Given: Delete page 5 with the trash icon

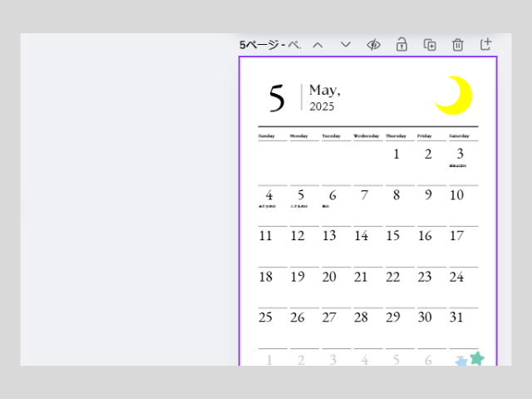Looking at the screenshot, I should point(458,45).
